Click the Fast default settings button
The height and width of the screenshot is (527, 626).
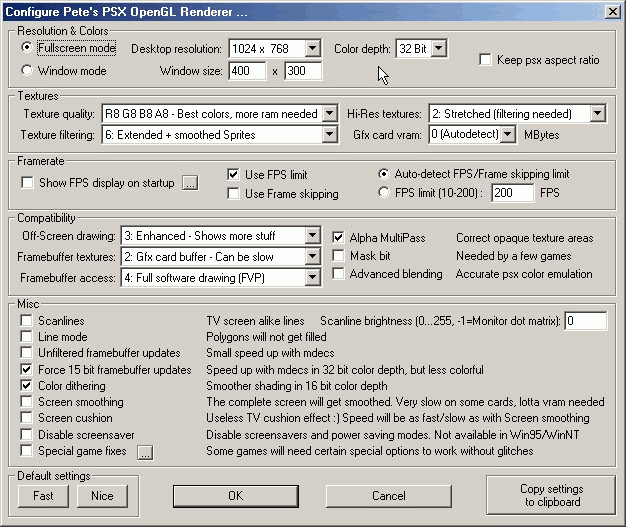pos(43,496)
